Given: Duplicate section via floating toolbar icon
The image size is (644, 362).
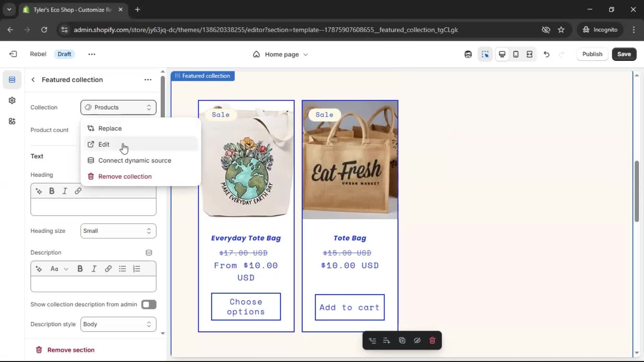Looking at the screenshot, I should (402, 341).
